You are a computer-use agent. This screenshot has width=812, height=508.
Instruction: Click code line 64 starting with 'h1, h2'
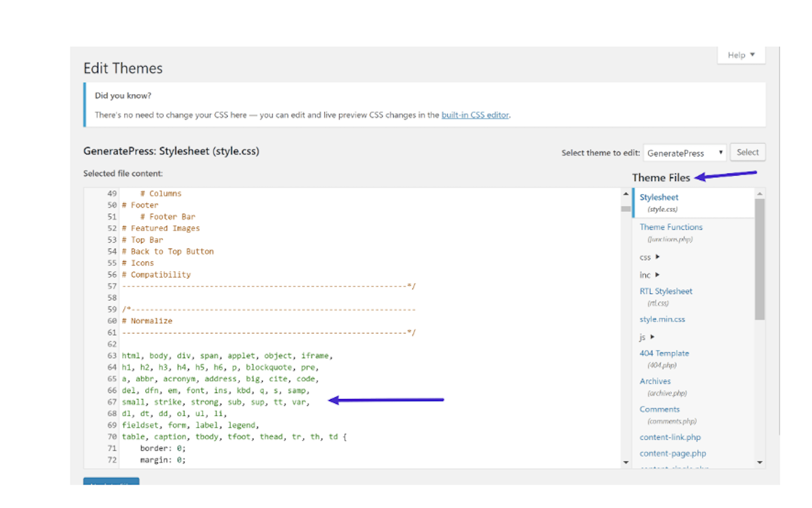coord(220,367)
